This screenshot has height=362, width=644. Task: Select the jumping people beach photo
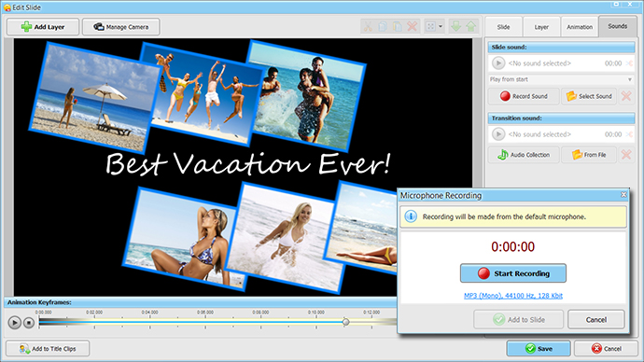203,93
